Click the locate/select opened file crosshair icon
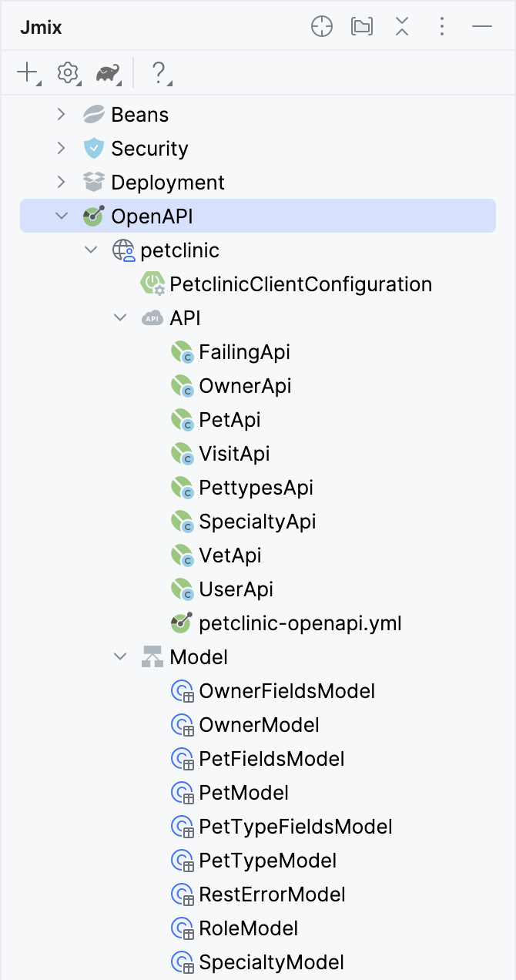The width and height of the screenshot is (516, 980). pyautogui.click(x=322, y=27)
